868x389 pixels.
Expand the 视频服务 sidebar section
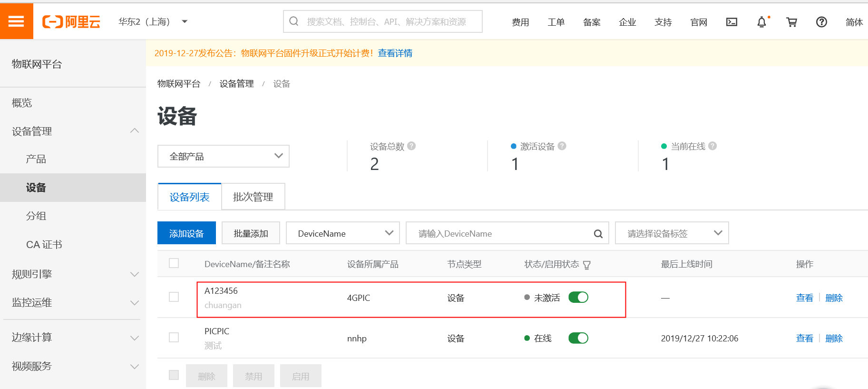[x=135, y=367]
